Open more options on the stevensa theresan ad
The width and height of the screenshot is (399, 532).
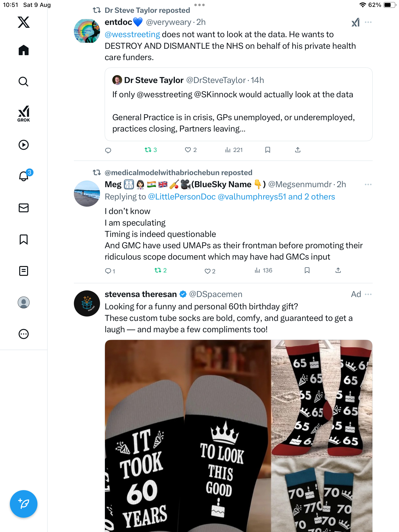(368, 294)
